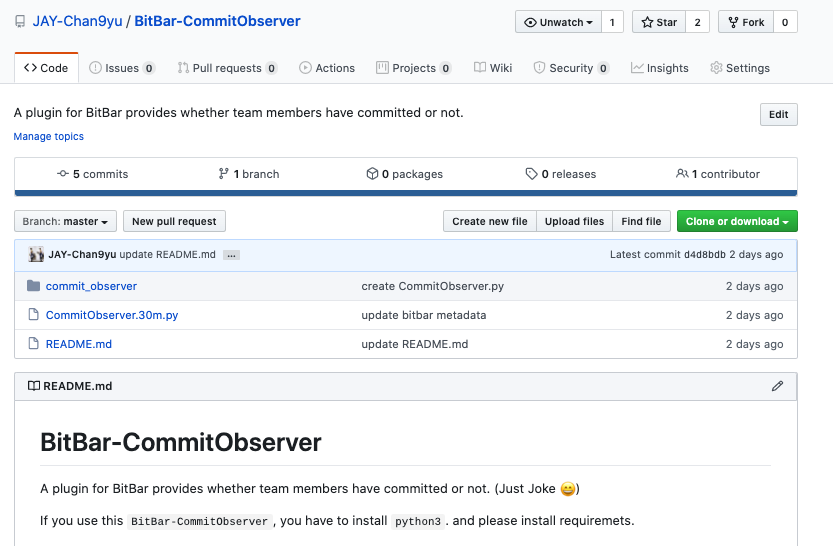833x546 pixels.
Task: Open the Unwatch dropdown
Action: point(558,22)
